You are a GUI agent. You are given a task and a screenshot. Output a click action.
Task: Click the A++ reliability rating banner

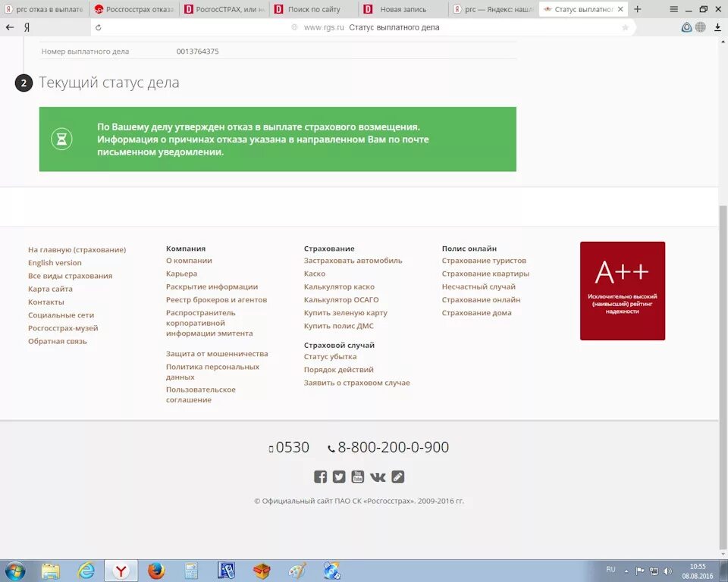coord(622,290)
